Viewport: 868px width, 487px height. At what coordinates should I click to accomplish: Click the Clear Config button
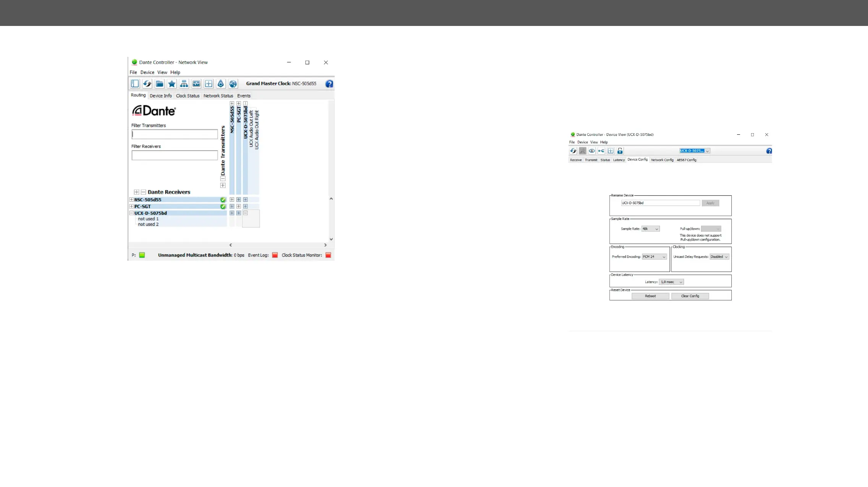click(x=690, y=296)
